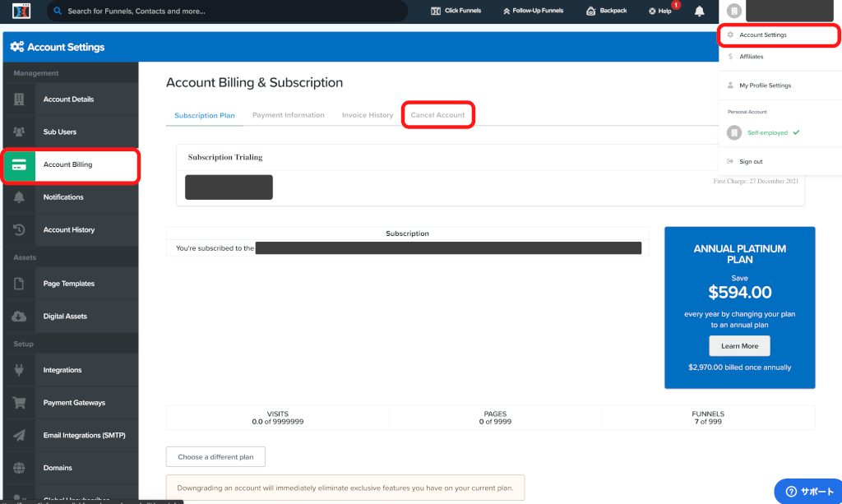Open the Help menu in header

click(x=660, y=12)
